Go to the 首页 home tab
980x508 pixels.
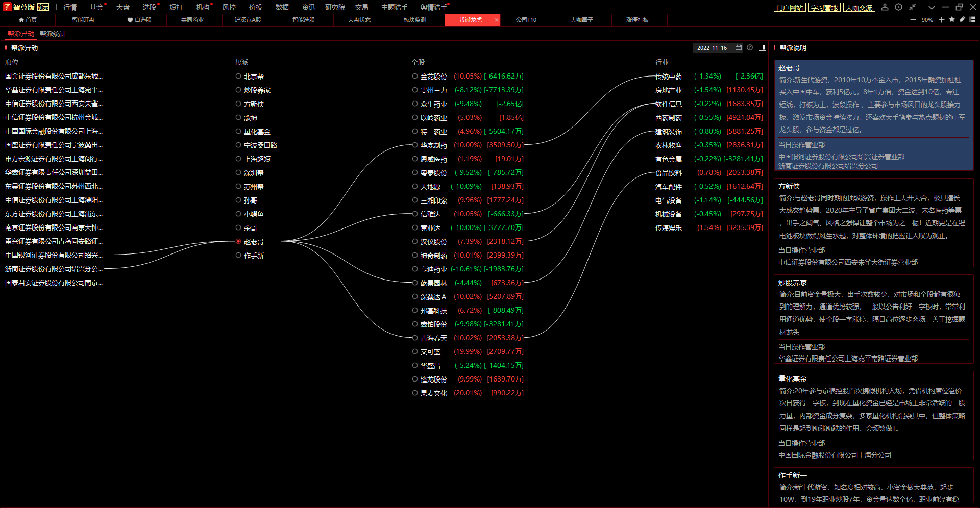28,20
